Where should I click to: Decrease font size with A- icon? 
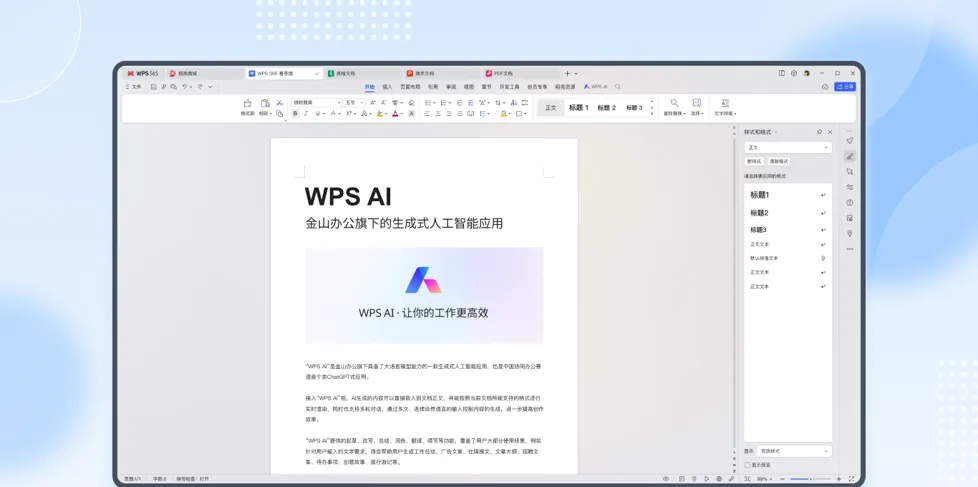(x=384, y=102)
